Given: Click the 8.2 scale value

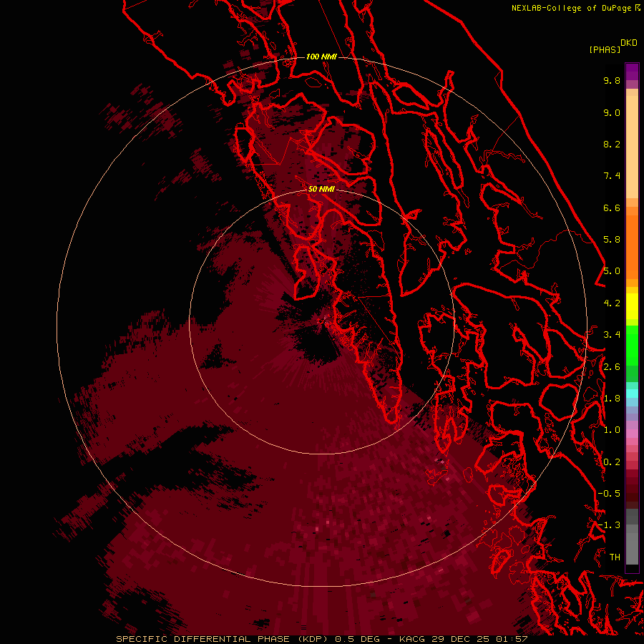Looking at the screenshot, I should pyautogui.click(x=612, y=144).
